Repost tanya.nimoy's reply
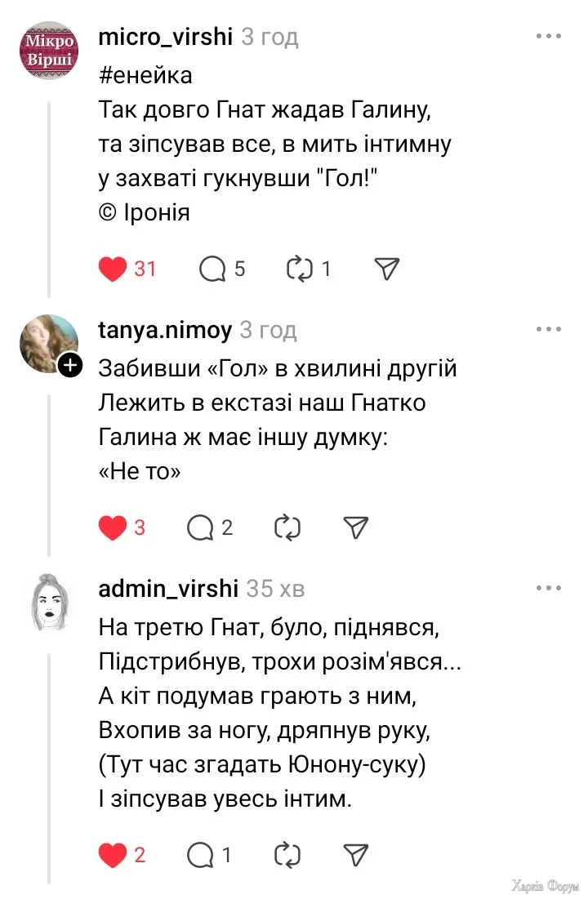This screenshot has height=899, width=588. pos(287,528)
